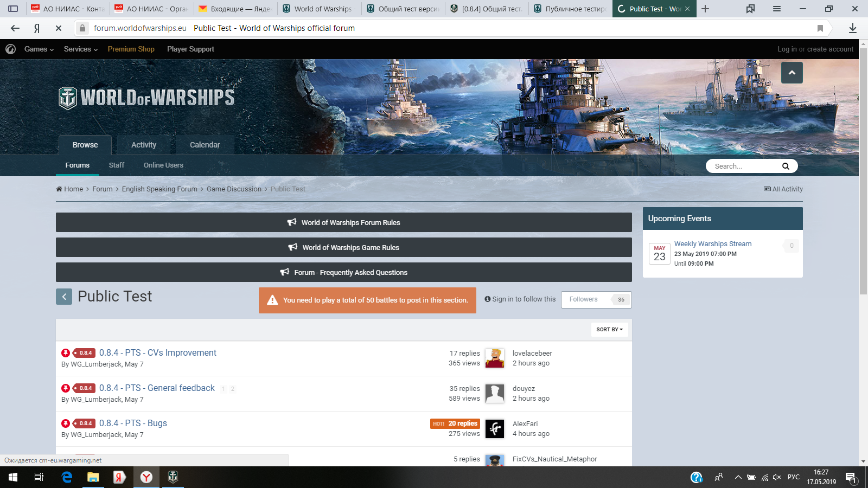Image resolution: width=868 pixels, height=488 pixels.
Task: Open AlexFari's avatar
Action: click(x=495, y=428)
